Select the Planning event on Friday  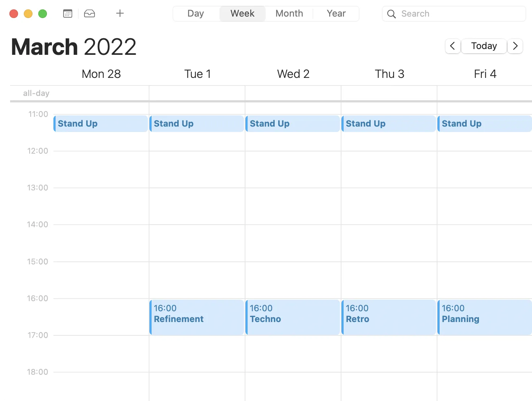coord(484,317)
